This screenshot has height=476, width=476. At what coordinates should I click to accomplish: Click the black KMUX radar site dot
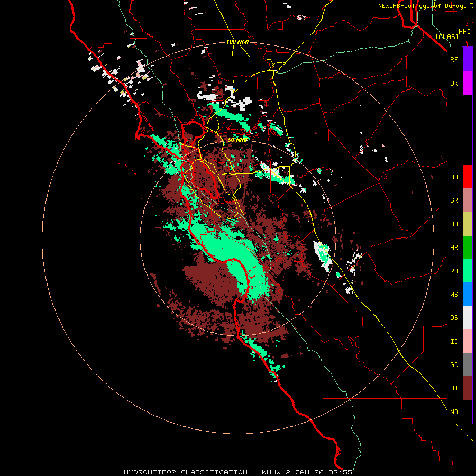tap(239, 237)
